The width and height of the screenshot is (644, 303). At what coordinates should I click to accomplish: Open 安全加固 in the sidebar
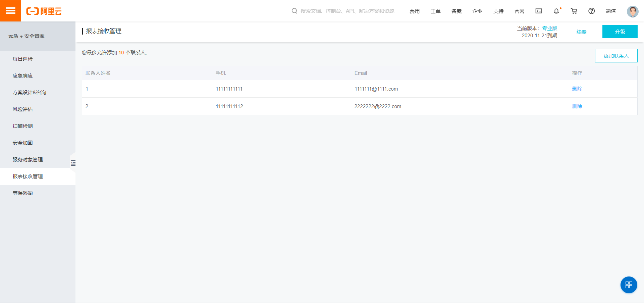point(38,143)
